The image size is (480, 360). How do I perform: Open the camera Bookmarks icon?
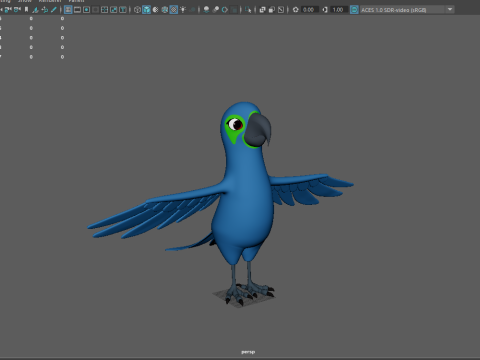pyautogui.click(x=26, y=10)
